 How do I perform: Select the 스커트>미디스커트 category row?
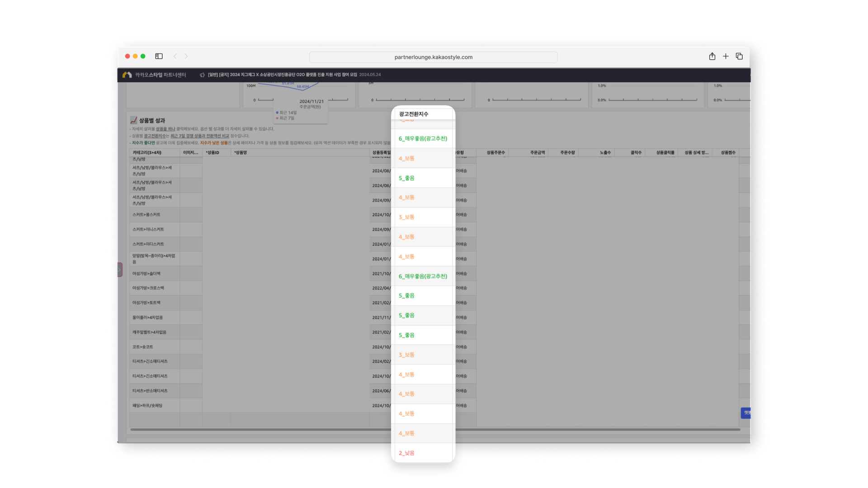[x=155, y=244]
